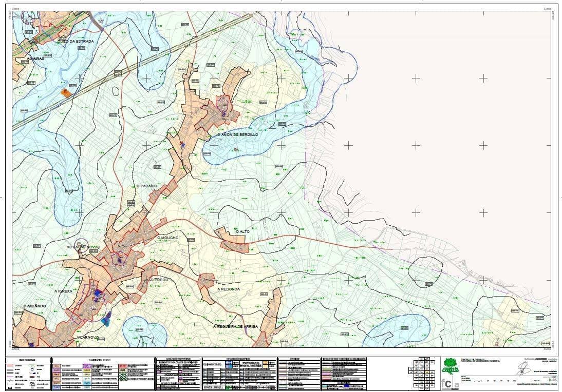
Task: Click the 'O Mougho' place label
Action: point(167,238)
